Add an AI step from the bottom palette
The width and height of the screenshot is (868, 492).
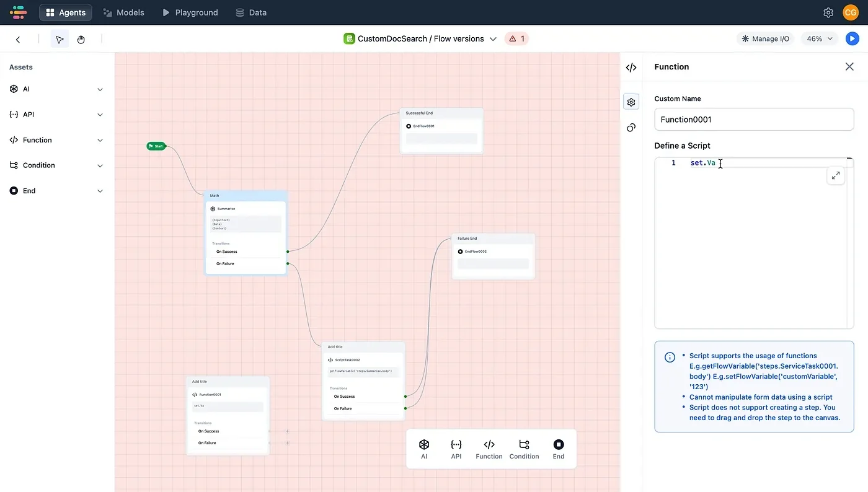424,448
